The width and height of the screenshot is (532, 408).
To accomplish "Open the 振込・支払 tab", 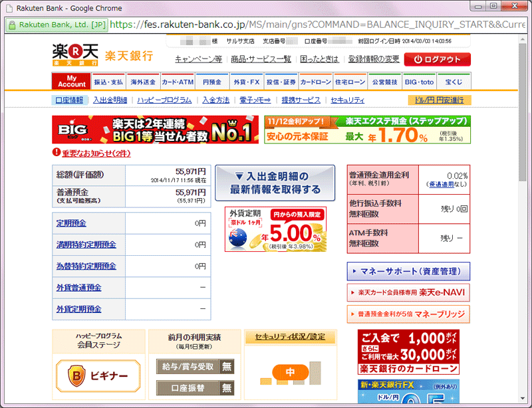I will point(108,82).
